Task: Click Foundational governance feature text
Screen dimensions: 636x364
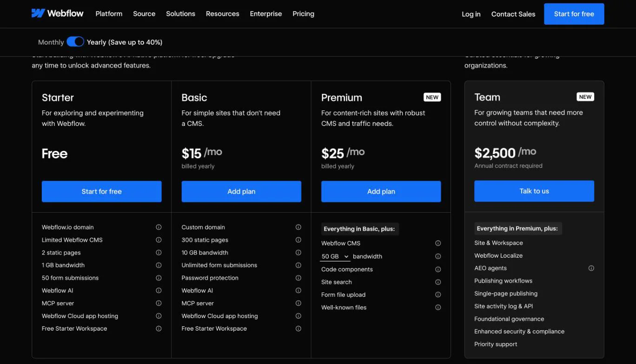Action: (509, 319)
